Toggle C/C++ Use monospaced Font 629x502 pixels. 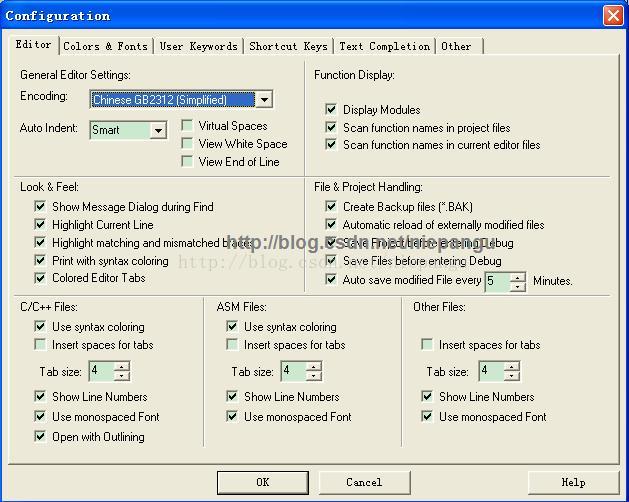40,416
